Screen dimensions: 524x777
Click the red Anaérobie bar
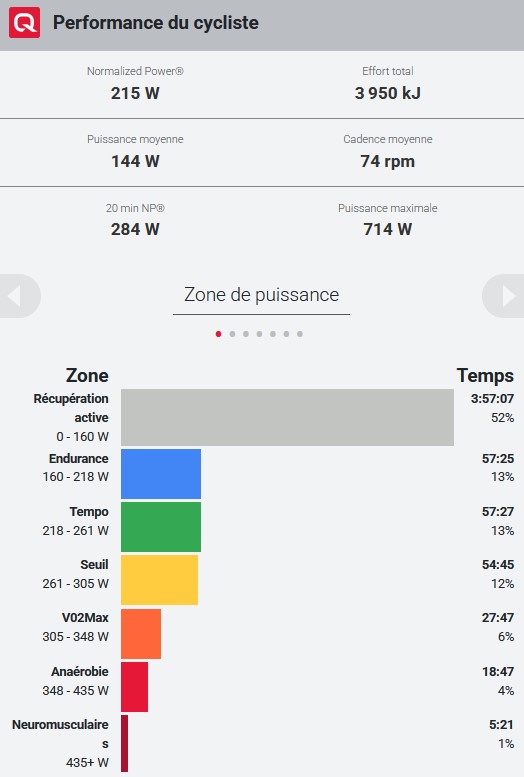click(134, 687)
